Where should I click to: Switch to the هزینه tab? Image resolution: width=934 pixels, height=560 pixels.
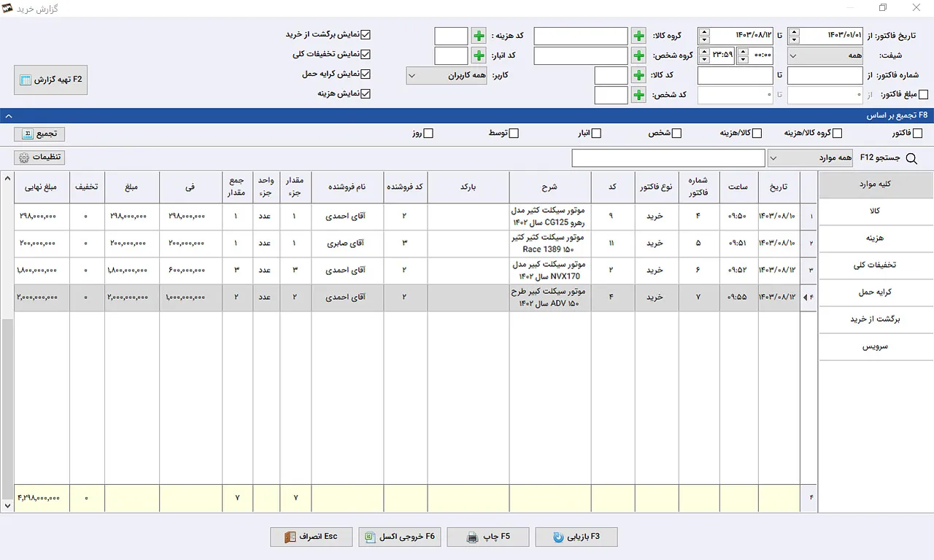(x=876, y=238)
